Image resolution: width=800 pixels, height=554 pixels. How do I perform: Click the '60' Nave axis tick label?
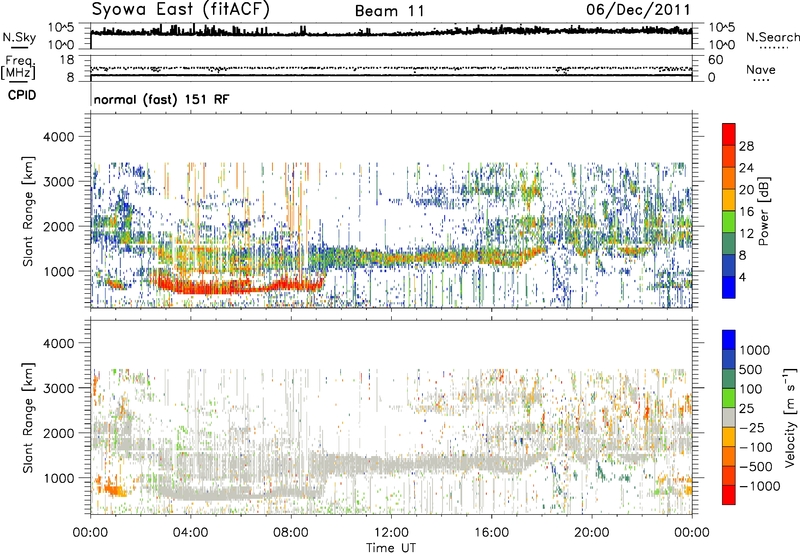(715, 60)
